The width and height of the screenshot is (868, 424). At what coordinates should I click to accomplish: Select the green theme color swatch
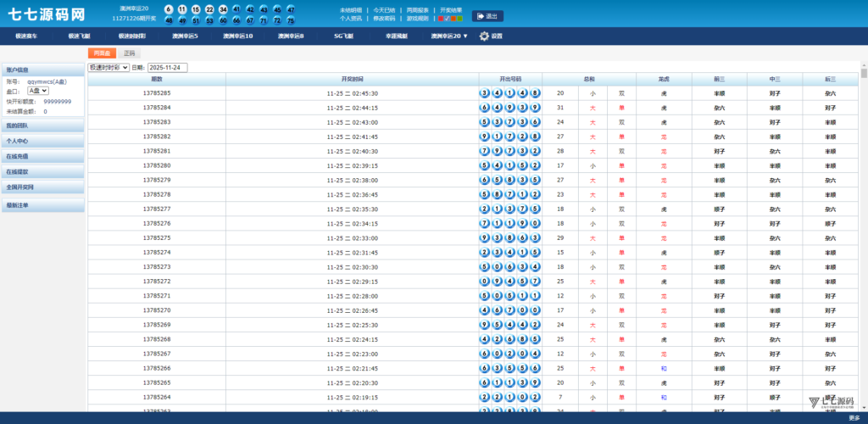(459, 18)
